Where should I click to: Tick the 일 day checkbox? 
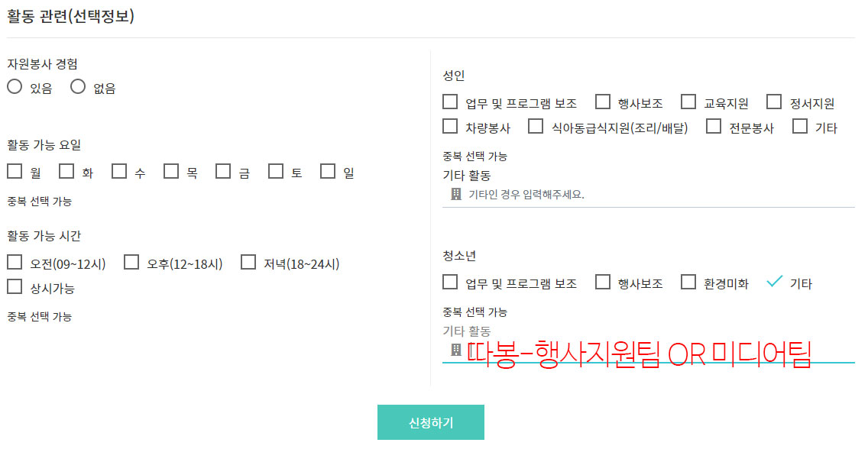coord(328,171)
